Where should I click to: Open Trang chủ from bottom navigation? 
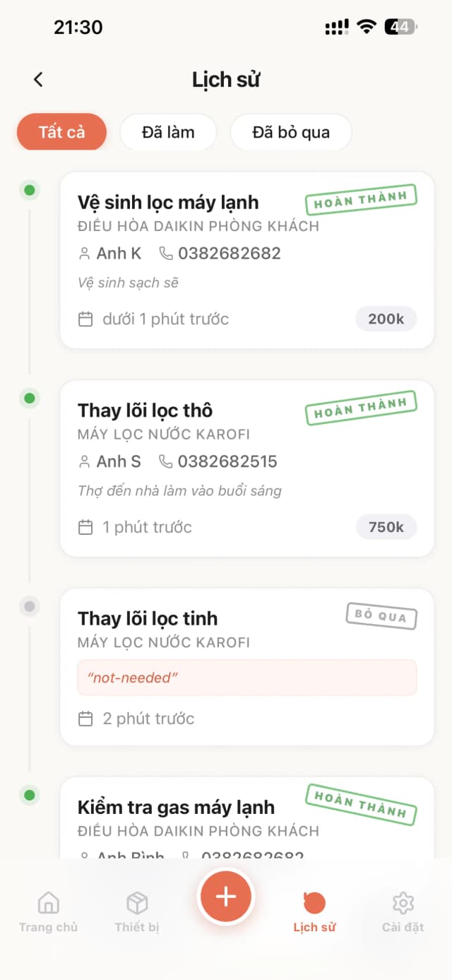[47, 911]
